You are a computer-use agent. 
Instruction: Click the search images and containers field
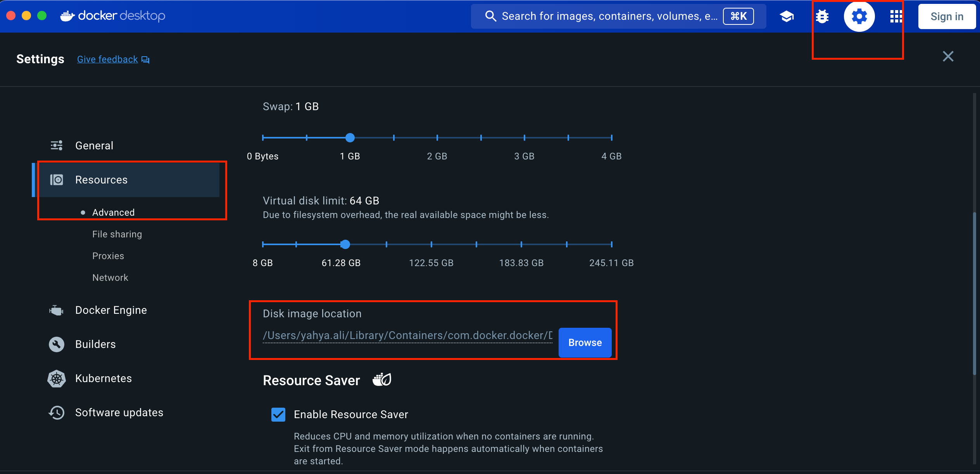click(x=609, y=16)
